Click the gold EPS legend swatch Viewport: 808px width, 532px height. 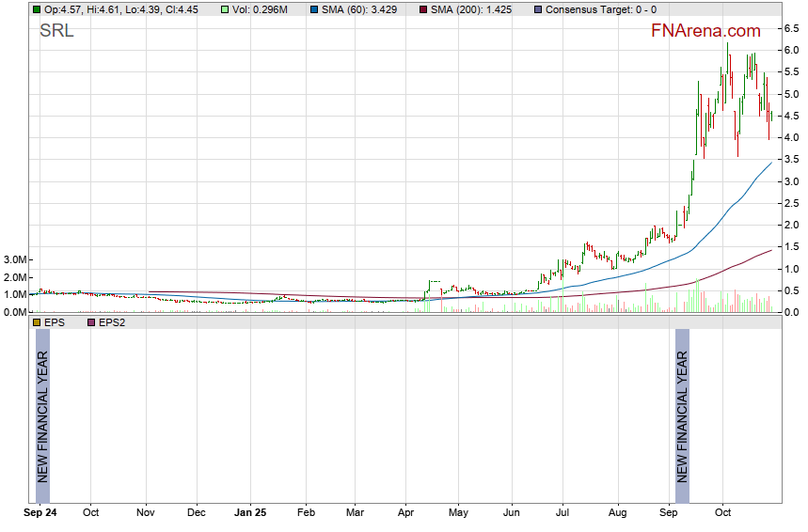tap(37, 322)
